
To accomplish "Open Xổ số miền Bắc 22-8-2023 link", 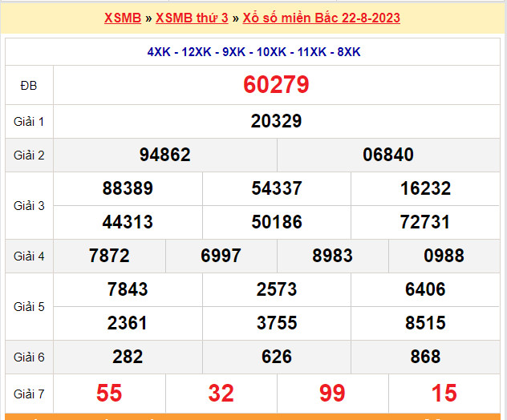I will pyautogui.click(x=322, y=18).
